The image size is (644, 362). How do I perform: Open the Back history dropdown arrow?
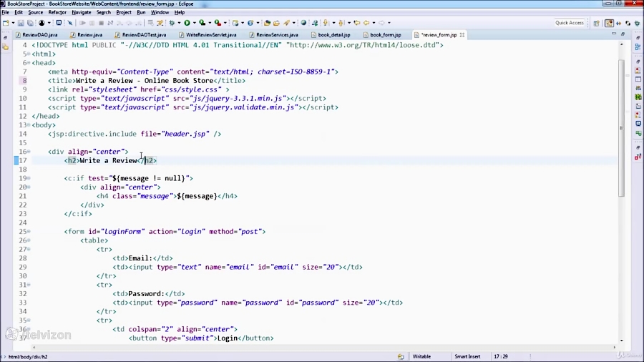pyautogui.click(x=374, y=23)
